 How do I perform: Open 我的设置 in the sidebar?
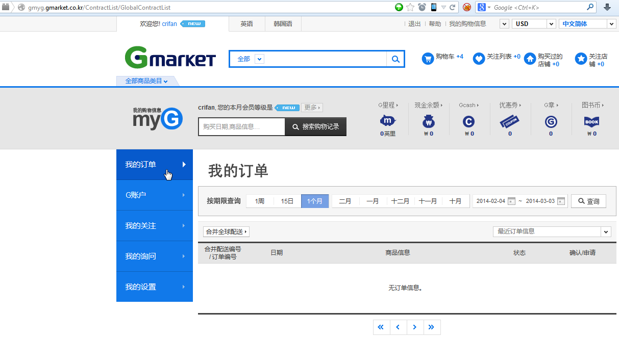coord(155,287)
